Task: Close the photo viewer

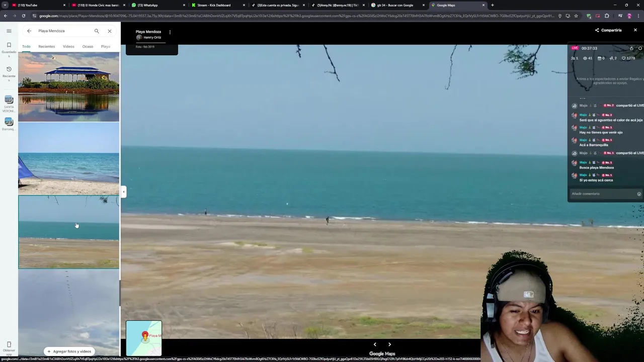Action: click(635, 30)
